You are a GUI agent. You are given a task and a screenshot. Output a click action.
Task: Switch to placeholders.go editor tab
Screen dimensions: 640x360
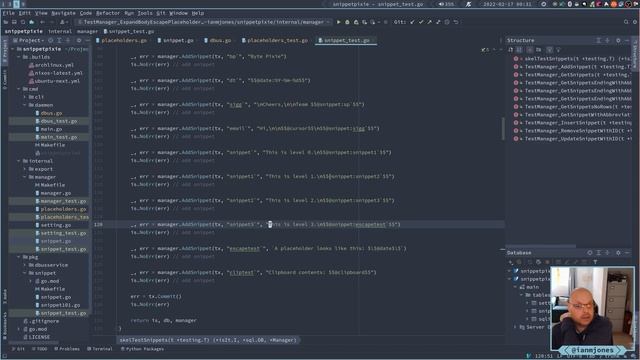(x=121, y=40)
